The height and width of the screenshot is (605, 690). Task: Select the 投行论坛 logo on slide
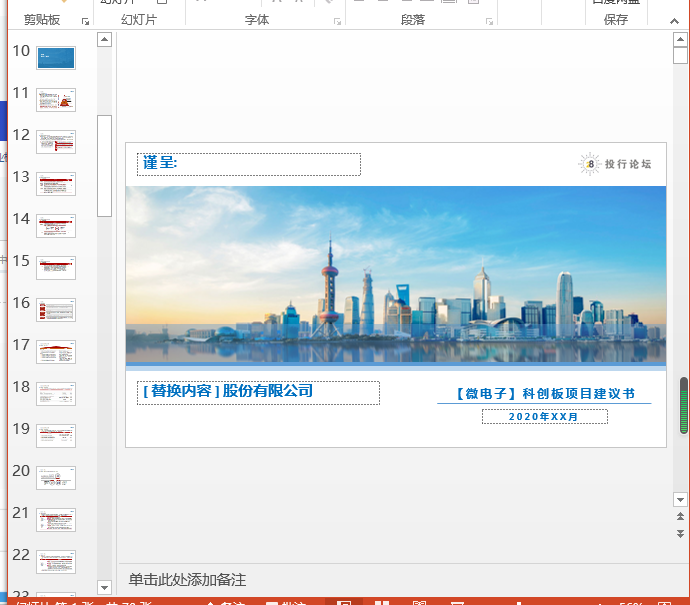click(615, 164)
